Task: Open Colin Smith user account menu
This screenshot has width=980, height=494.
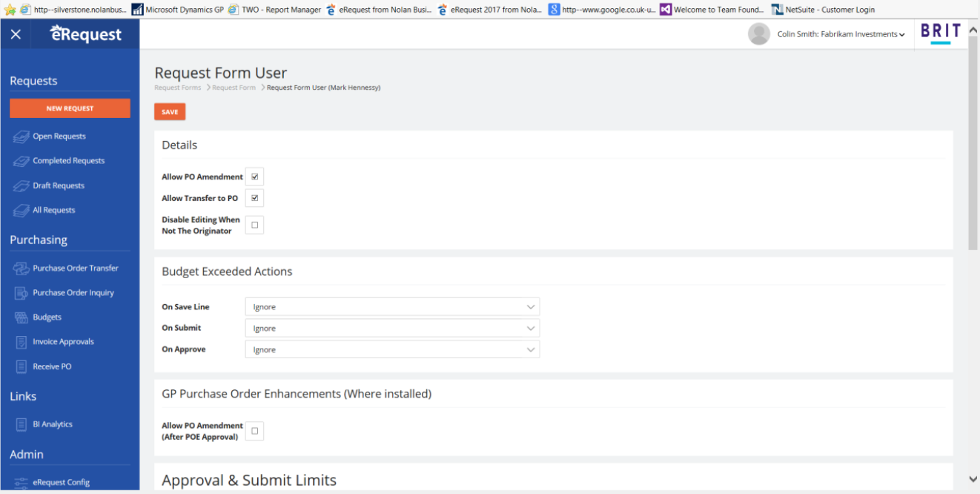Action: click(x=841, y=34)
